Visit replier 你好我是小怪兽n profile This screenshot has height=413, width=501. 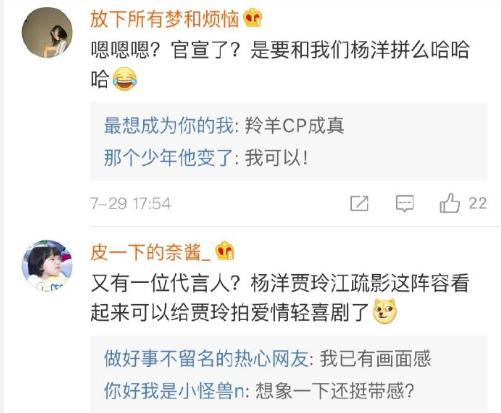pyautogui.click(x=174, y=390)
